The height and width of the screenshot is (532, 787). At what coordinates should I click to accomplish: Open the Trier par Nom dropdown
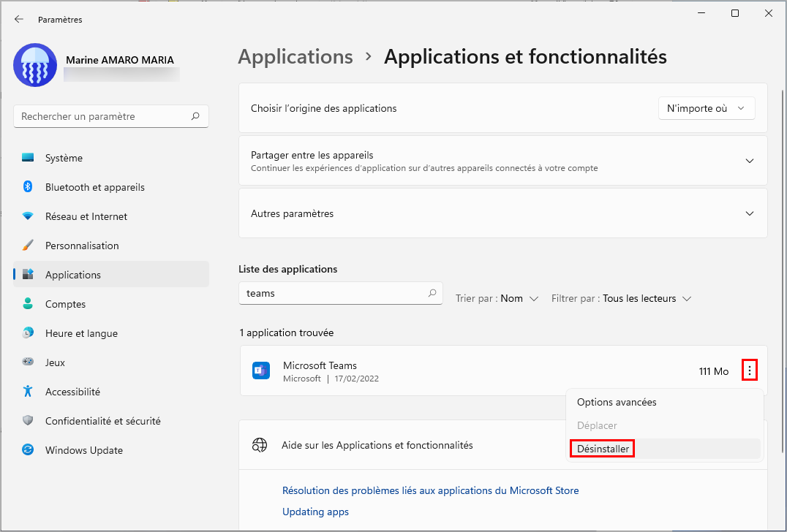(x=497, y=298)
